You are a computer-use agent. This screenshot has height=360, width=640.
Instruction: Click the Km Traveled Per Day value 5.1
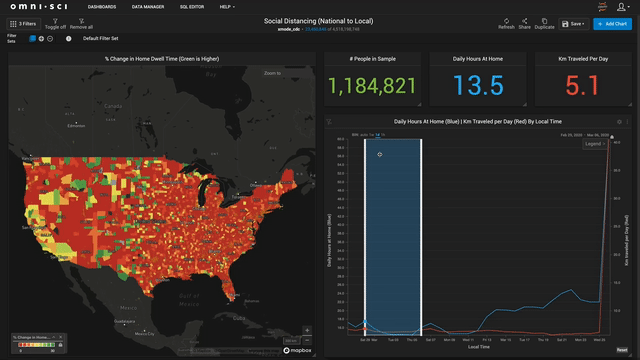(582, 85)
